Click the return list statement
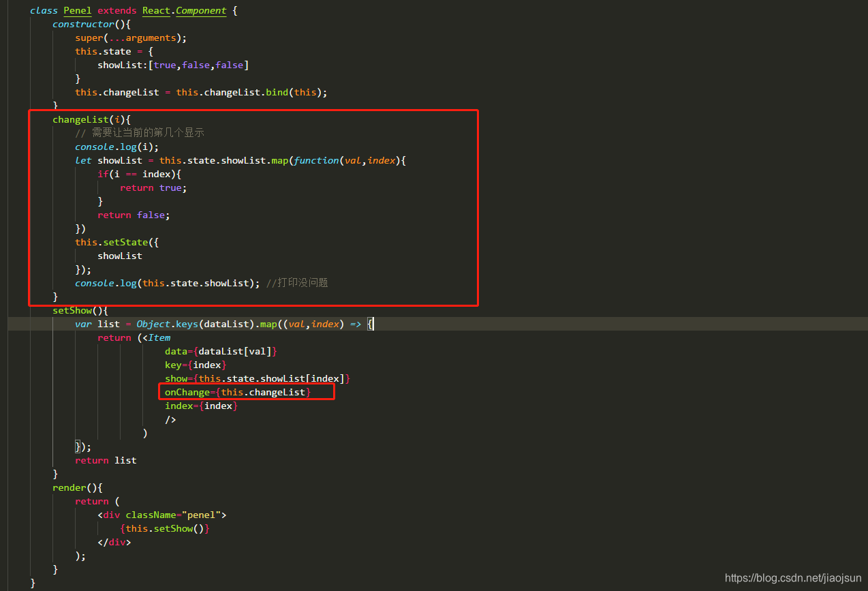 click(x=106, y=461)
